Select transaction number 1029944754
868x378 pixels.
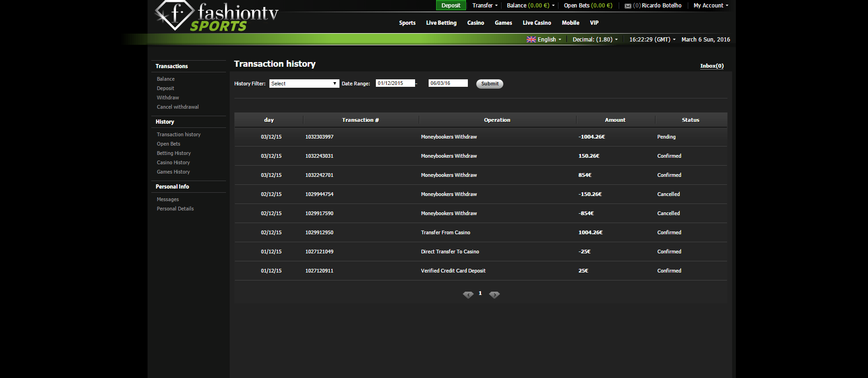point(319,194)
